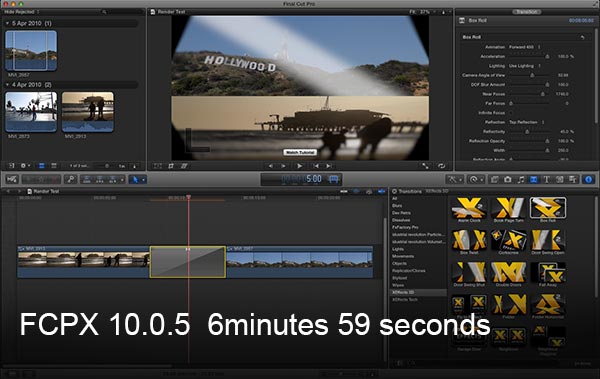
Task: Open the event browser search magnifier
Action: click(x=104, y=12)
